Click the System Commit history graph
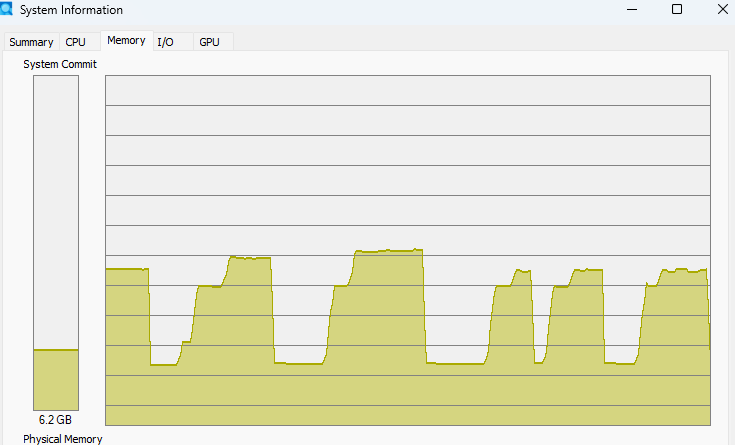735x445 pixels. pos(408,250)
